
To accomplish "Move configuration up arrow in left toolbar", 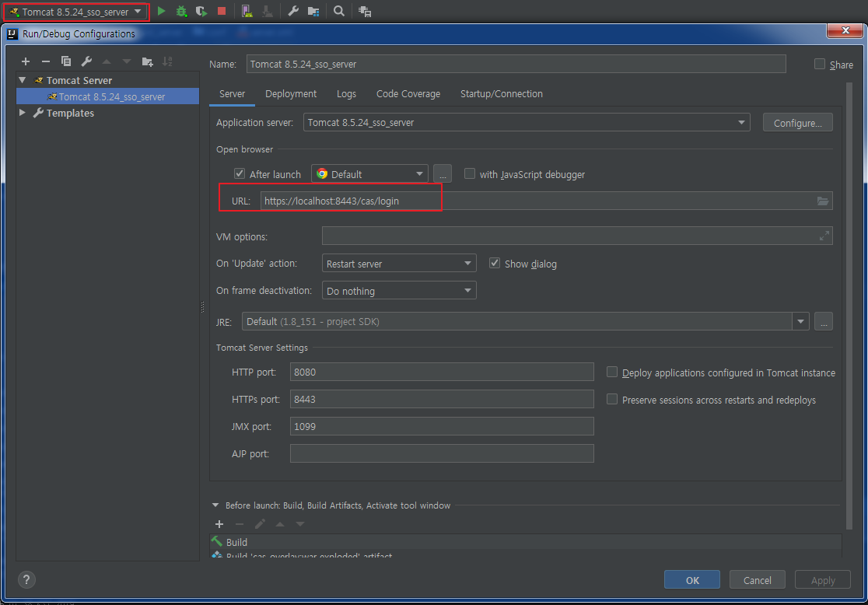I will [x=107, y=61].
